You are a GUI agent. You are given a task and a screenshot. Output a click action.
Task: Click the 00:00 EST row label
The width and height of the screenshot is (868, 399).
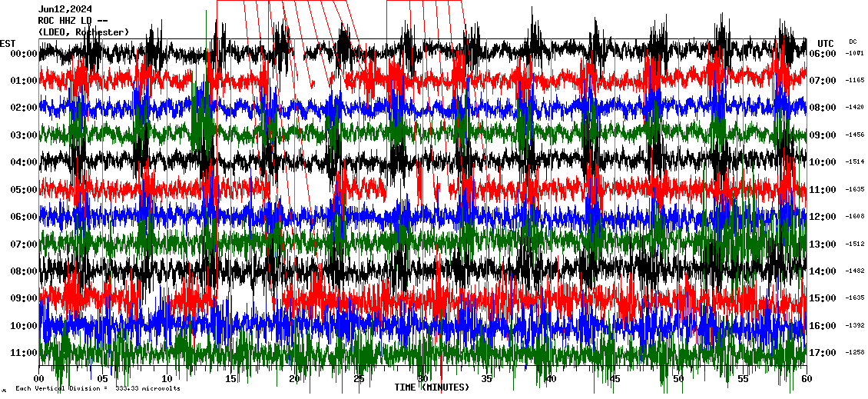pyautogui.click(x=25, y=54)
